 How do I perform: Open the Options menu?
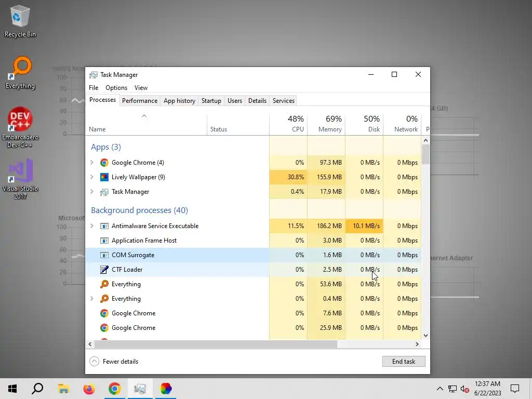[116, 87]
